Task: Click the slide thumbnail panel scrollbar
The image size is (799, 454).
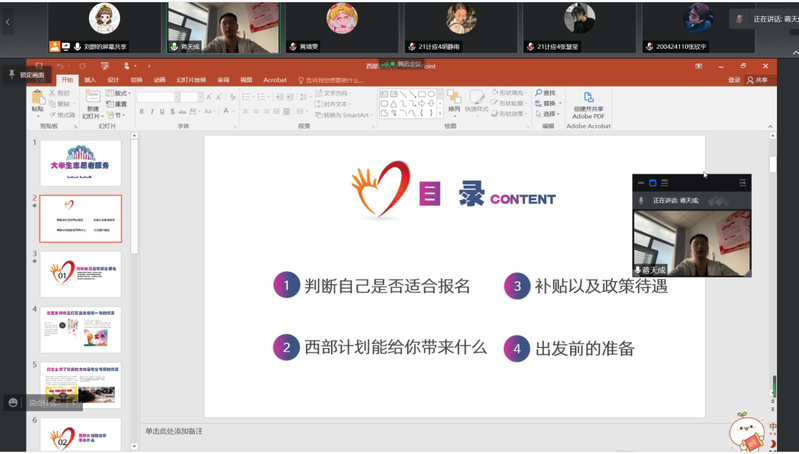Action: 134,200
